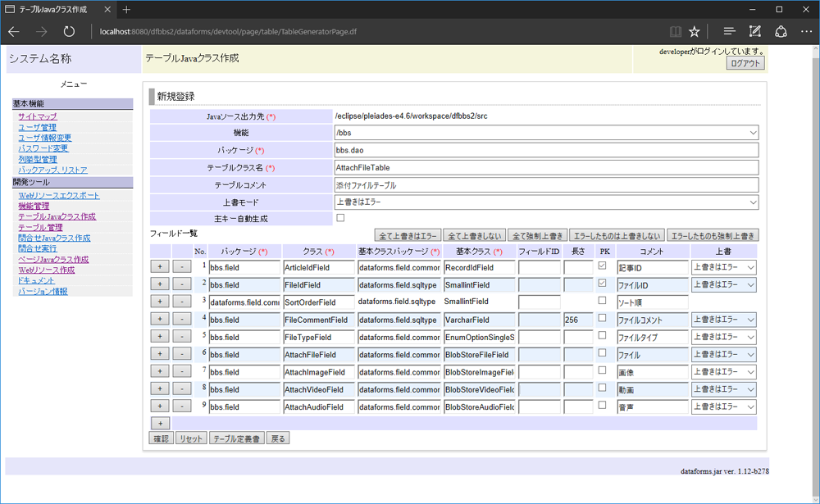
Task: Check PK for AttachImageField row
Action: pyautogui.click(x=602, y=370)
